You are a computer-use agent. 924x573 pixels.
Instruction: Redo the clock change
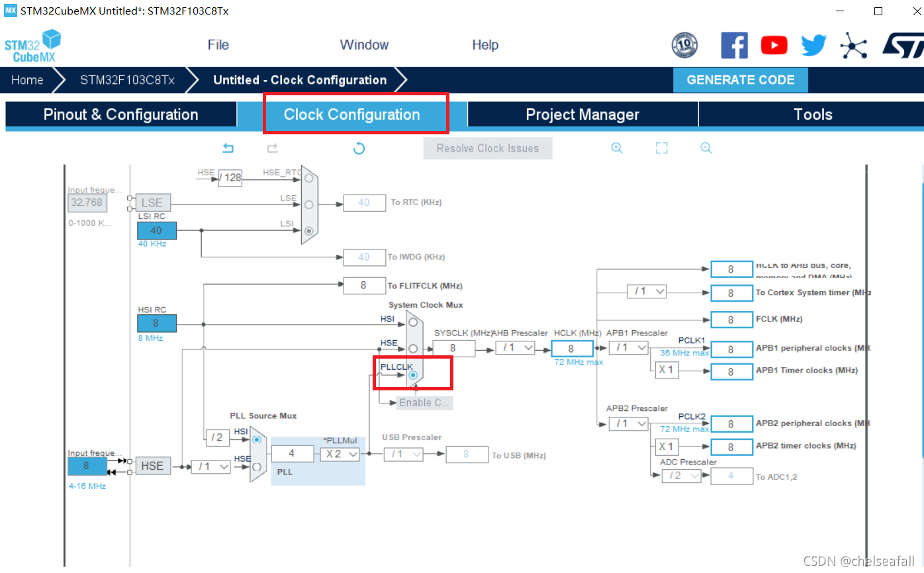point(272,148)
